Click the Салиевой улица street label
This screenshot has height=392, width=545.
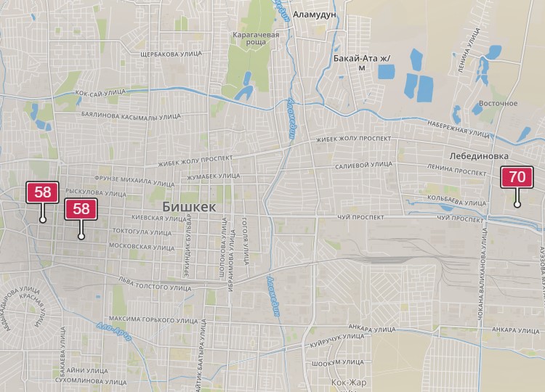tap(363, 166)
